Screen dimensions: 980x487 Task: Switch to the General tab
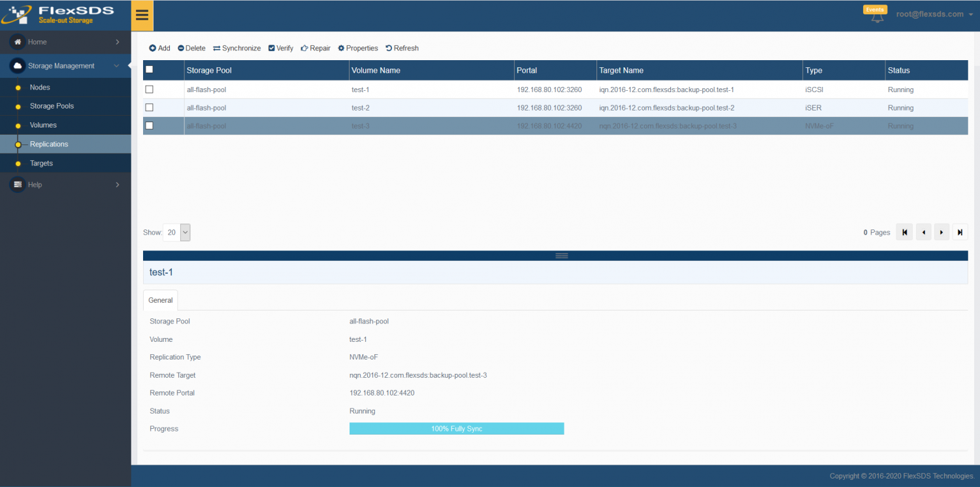(x=160, y=300)
